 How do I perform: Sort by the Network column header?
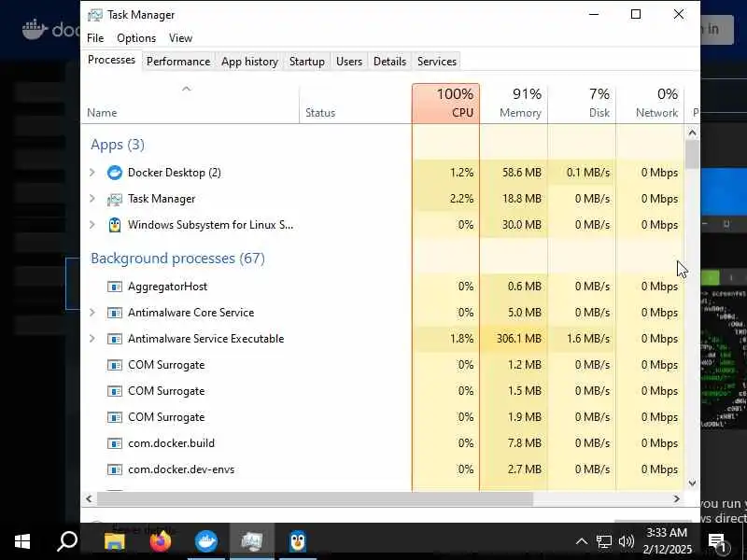[650, 104]
